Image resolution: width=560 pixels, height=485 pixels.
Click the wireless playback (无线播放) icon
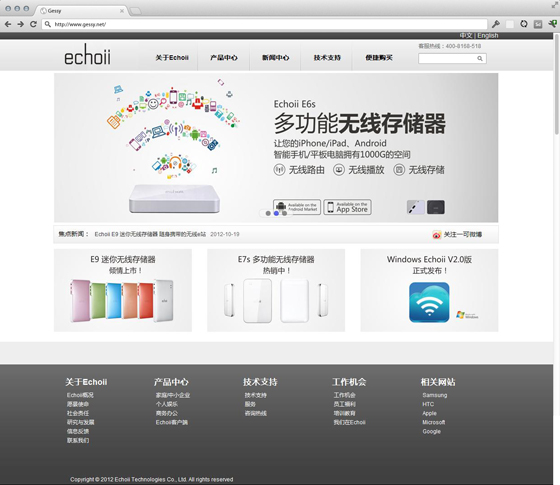[x=339, y=170]
